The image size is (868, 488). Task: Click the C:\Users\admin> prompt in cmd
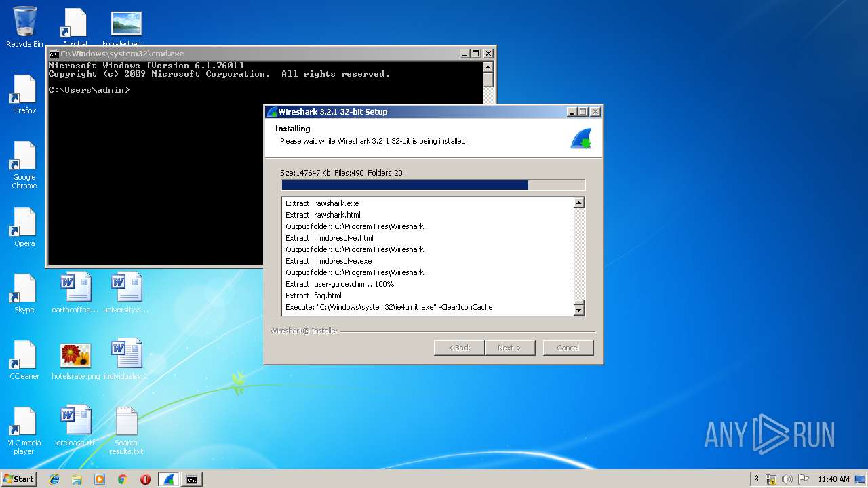89,89
